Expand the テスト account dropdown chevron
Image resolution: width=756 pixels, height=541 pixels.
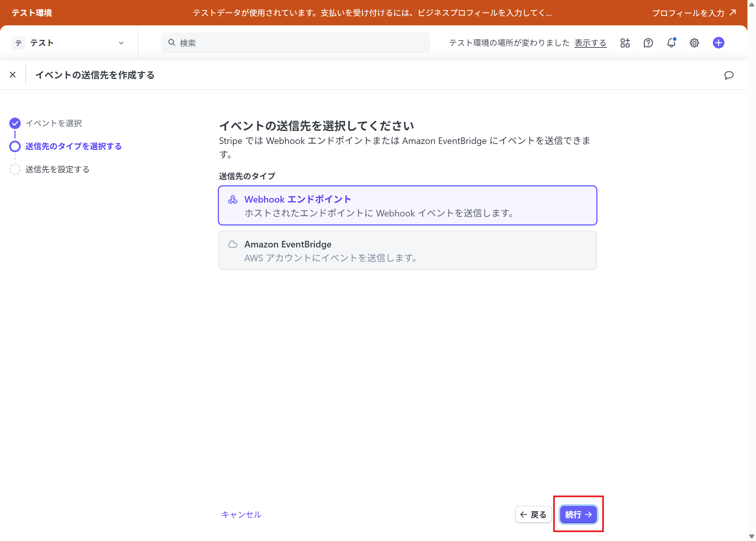pyautogui.click(x=121, y=43)
